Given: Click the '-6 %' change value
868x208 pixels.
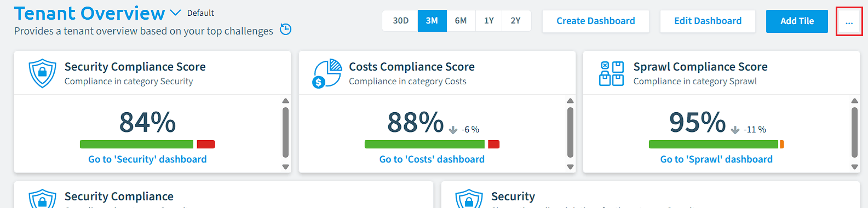Looking at the screenshot, I should click(470, 130).
